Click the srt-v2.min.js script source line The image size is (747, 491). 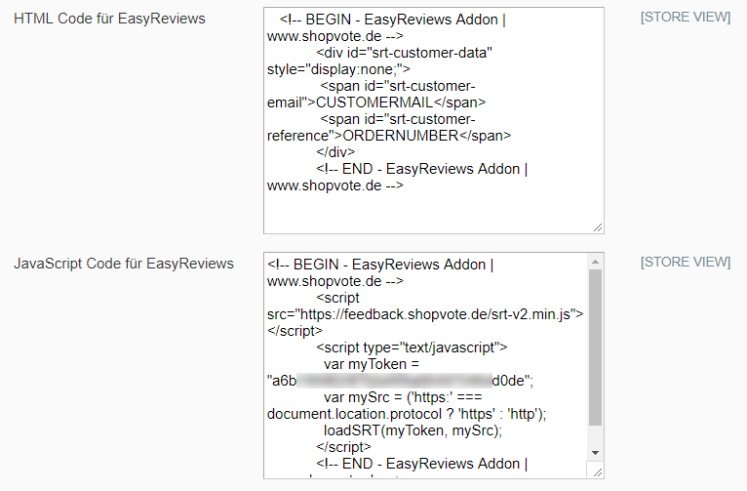coord(425,314)
